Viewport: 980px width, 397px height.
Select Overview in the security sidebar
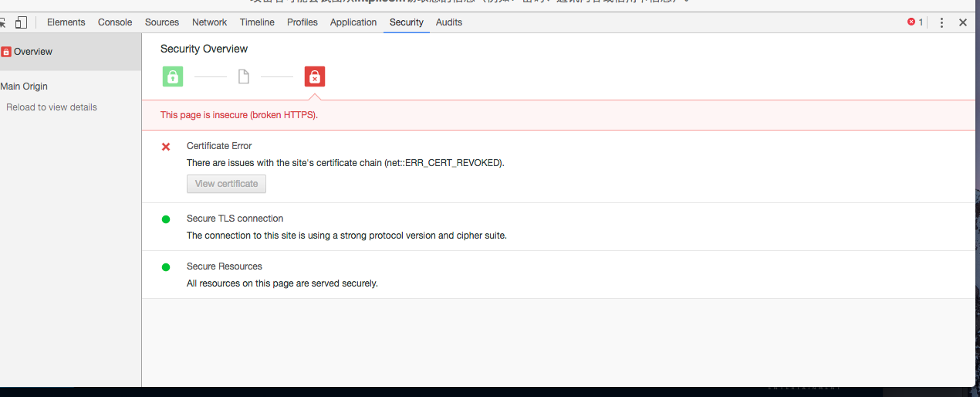point(32,52)
